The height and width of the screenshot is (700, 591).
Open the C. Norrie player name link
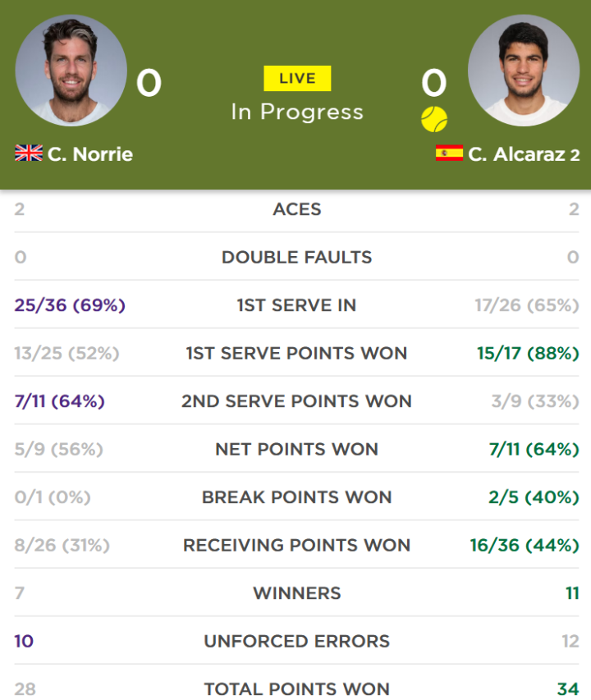coord(90,154)
